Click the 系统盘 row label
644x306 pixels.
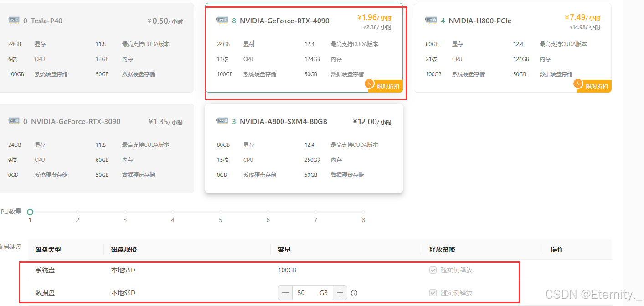(x=45, y=270)
